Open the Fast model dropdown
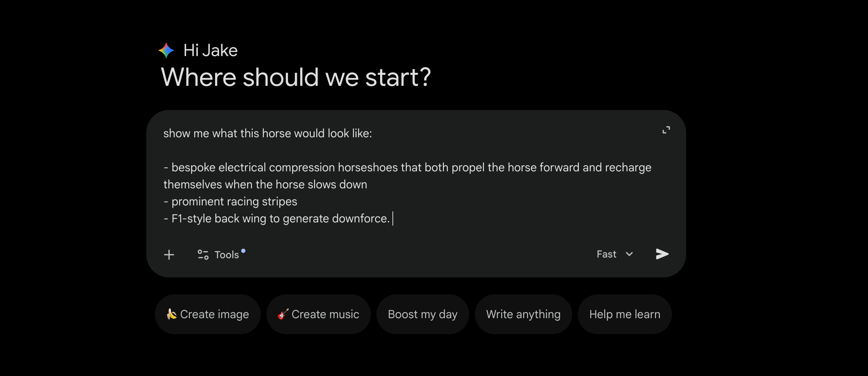 pos(607,254)
